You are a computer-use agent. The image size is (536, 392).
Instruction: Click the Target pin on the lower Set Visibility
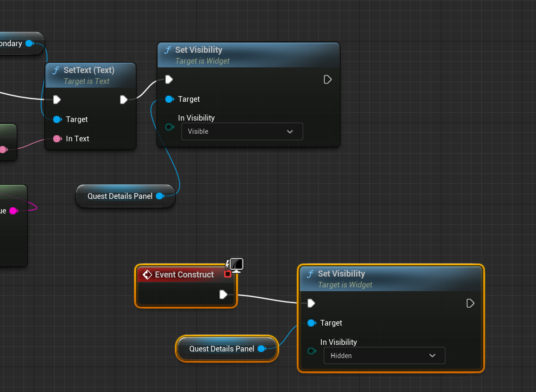coord(311,323)
